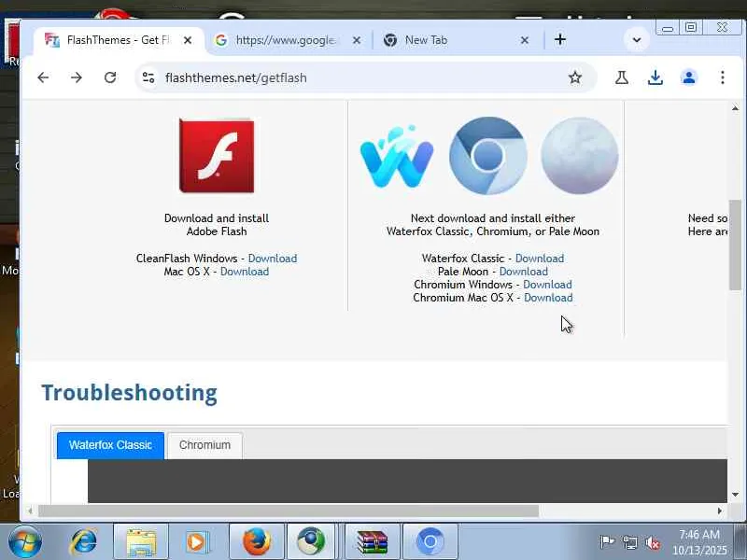Image resolution: width=747 pixels, height=560 pixels.
Task: Download Flash for Mac OS X
Action: tap(245, 272)
